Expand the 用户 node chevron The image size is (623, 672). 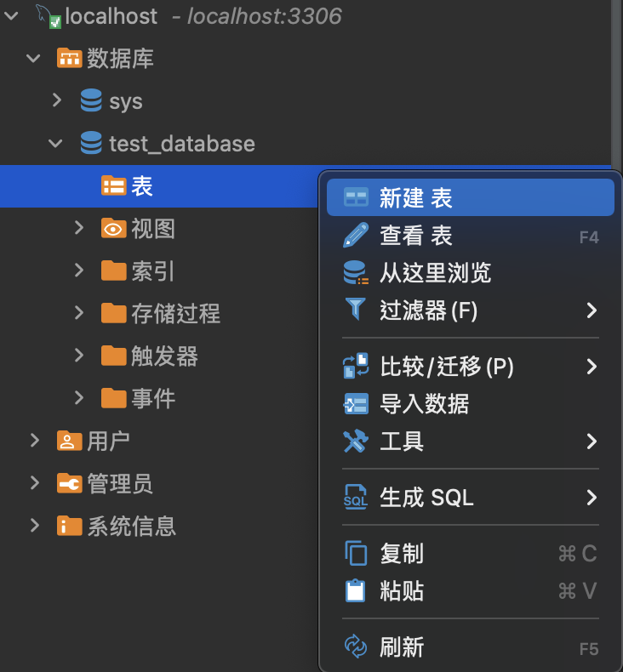coord(35,441)
